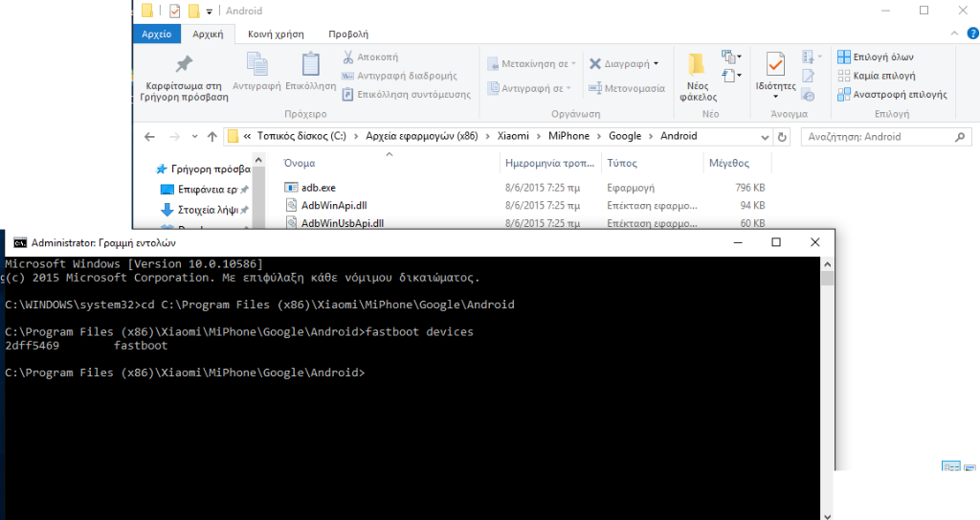The image size is (980, 520).
Task: Select the Αποκοπή scissors command
Action: [370, 57]
